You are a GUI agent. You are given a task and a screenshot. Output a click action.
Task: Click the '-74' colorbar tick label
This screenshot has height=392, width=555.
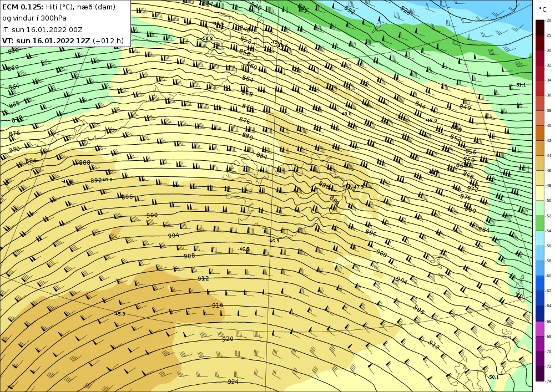coord(549,381)
